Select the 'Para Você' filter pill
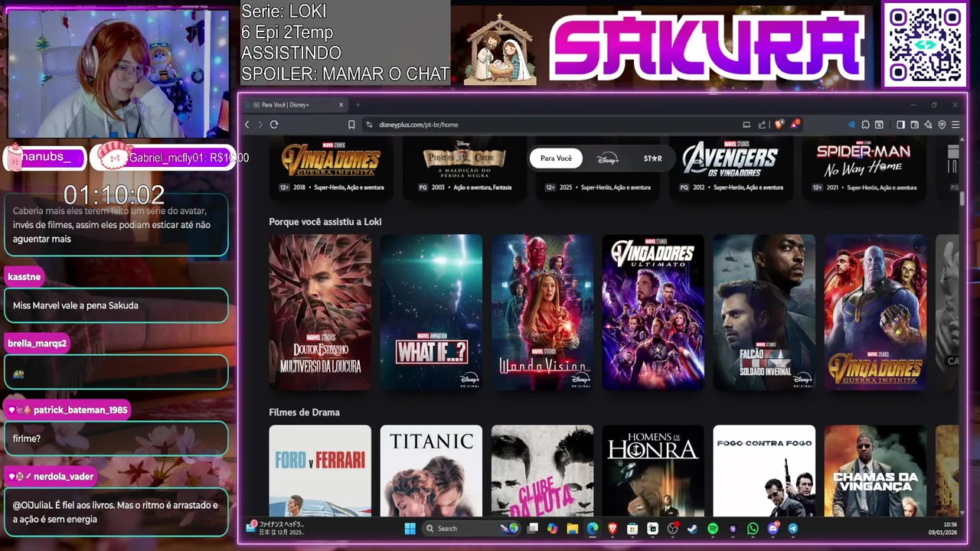Viewport: 980px width, 551px height. point(556,158)
